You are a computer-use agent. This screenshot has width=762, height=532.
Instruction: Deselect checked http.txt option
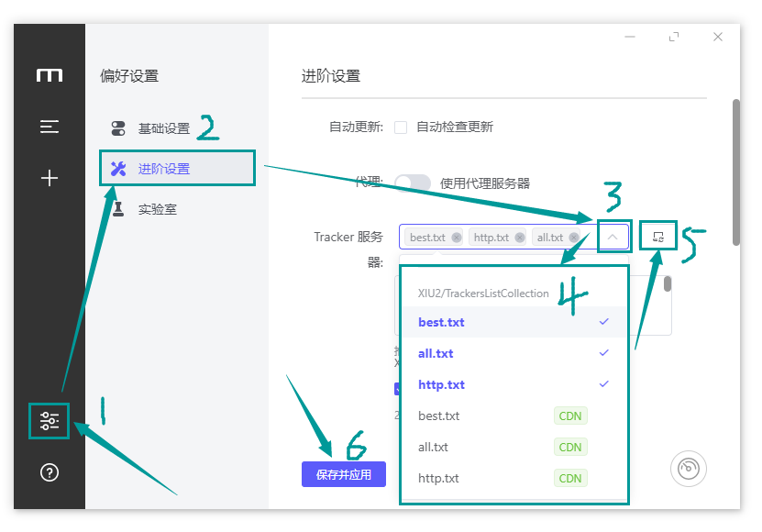514,384
